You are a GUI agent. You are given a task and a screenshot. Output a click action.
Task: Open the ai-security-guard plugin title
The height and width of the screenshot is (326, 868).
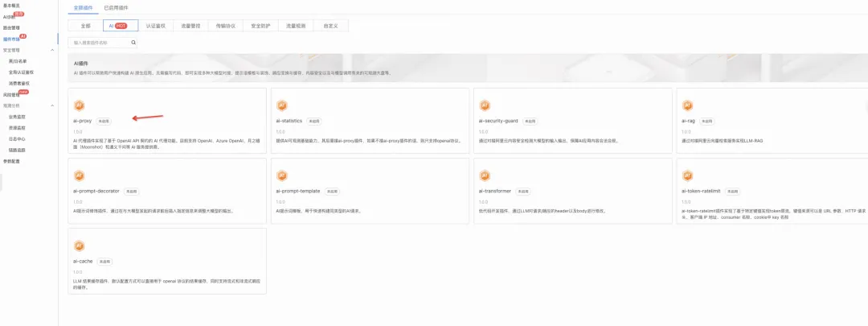[x=499, y=120]
